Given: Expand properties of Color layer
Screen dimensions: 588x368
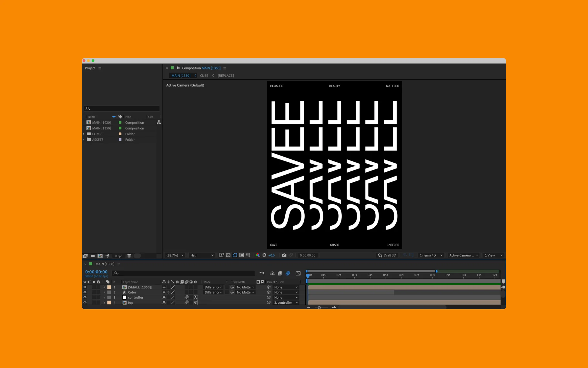Looking at the screenshot, I should (x=104, y=292).
